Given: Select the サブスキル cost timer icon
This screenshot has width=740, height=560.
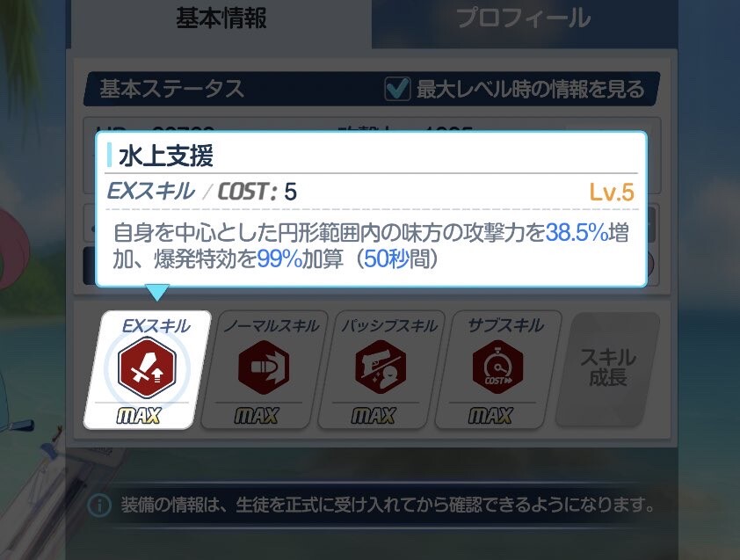Looking at the screenshot, I should click(497, 367).
